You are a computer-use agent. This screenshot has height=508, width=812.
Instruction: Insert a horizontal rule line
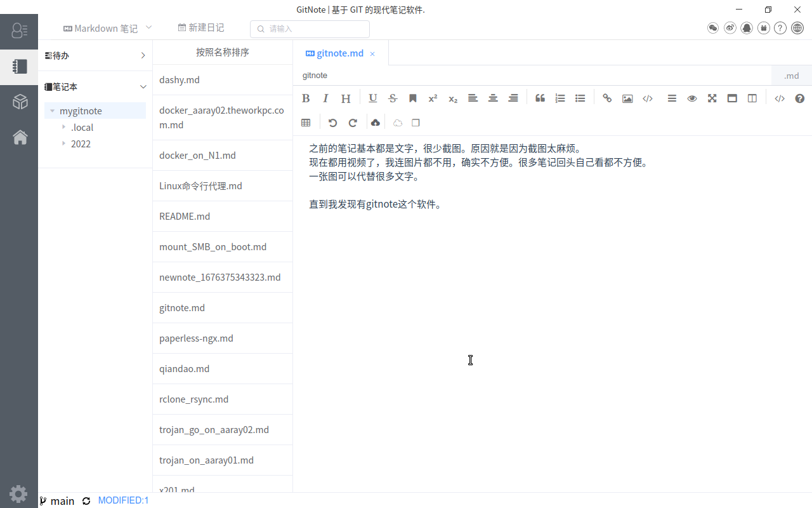[x=672, y=98]
